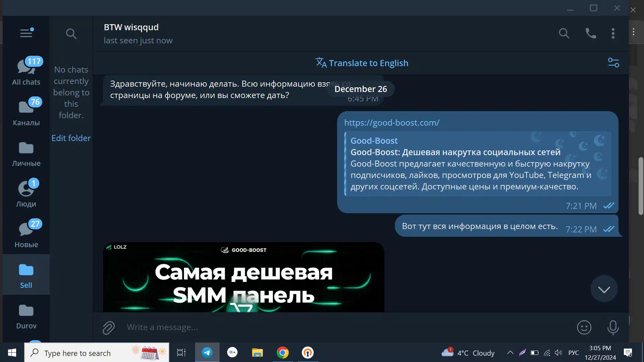Click the chat list search magnifier
The image size is (644, 362).
pos(71,34)
